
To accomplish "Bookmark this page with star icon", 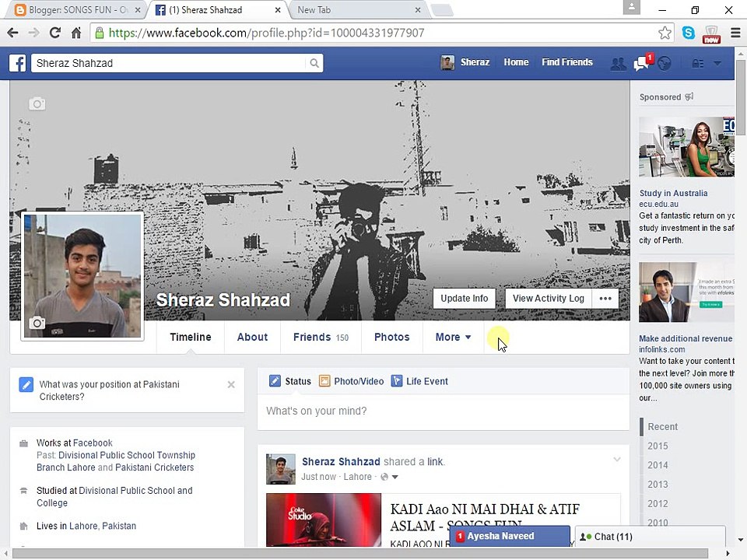I will coord(665,33).
